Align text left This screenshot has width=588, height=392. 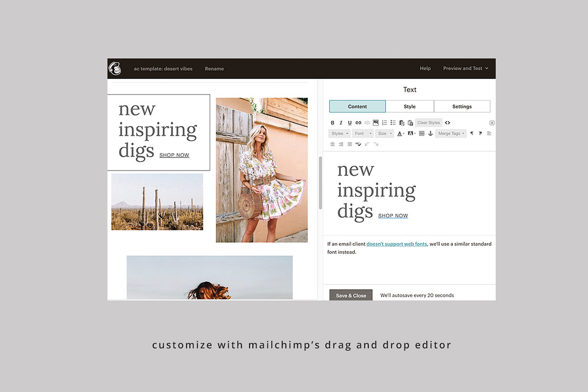click(489, 133)
